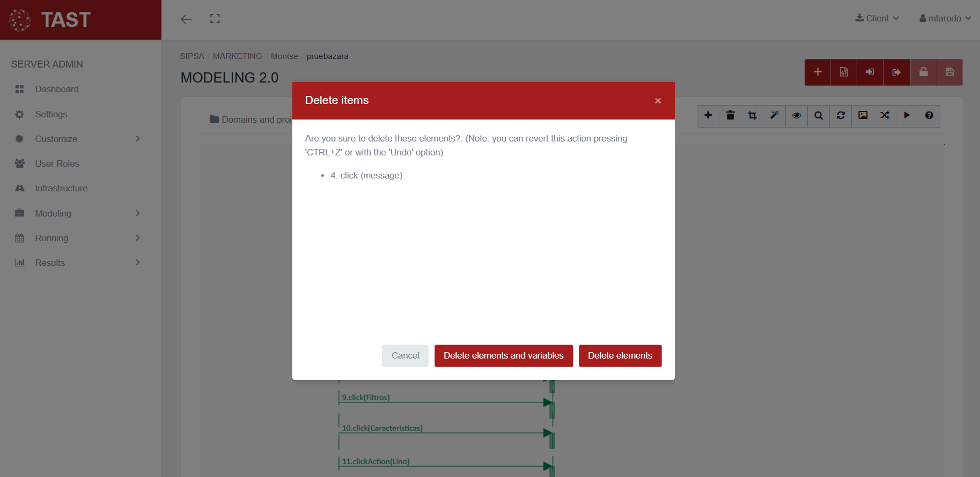Click the image export icon
Image resolution: width=980 pixels, height=477 pixels.
pos(863,115)
